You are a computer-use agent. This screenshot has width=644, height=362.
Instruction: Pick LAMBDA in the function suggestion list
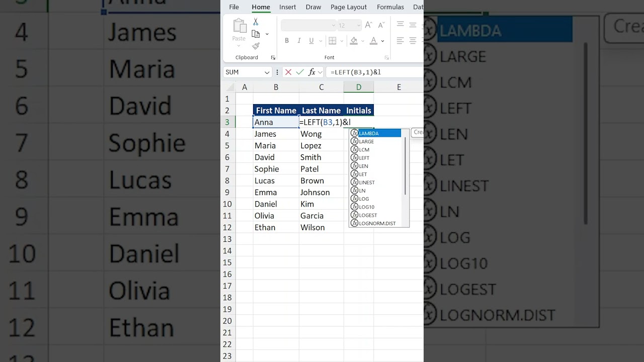(x=369, y=133)
